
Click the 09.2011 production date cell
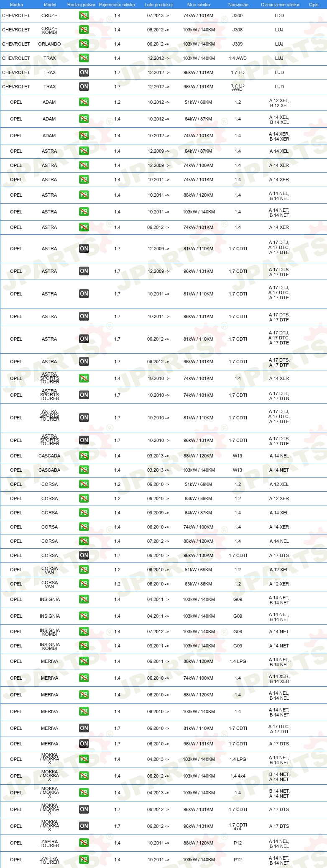click(158, 646)
